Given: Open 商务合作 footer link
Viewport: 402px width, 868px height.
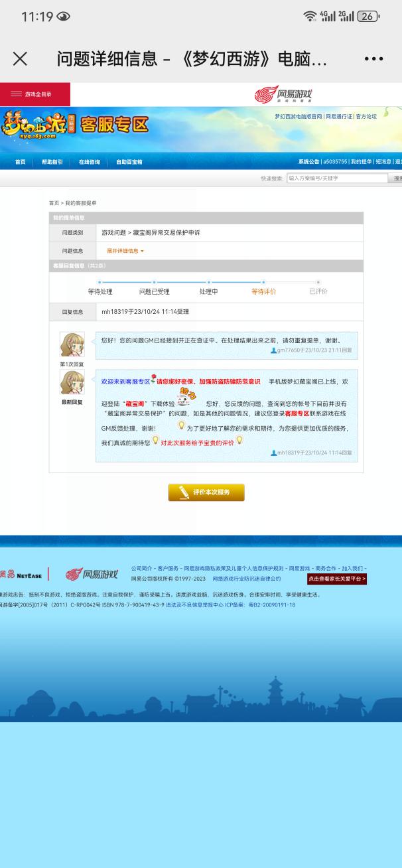Looking at the screenshot, I should point(326,569).
